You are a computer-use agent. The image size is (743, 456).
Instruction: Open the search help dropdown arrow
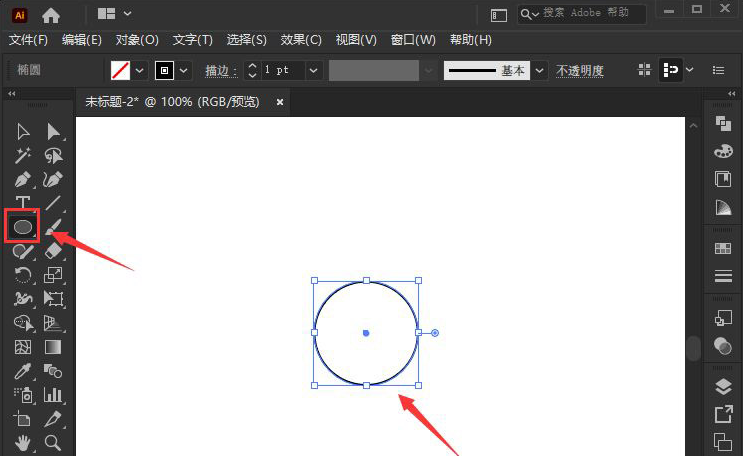(x=535, y=15)
